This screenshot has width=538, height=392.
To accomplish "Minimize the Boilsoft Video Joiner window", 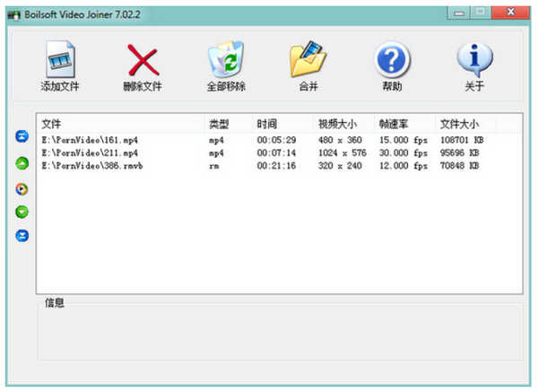I will pyautogui.click(x=459, y=13).
